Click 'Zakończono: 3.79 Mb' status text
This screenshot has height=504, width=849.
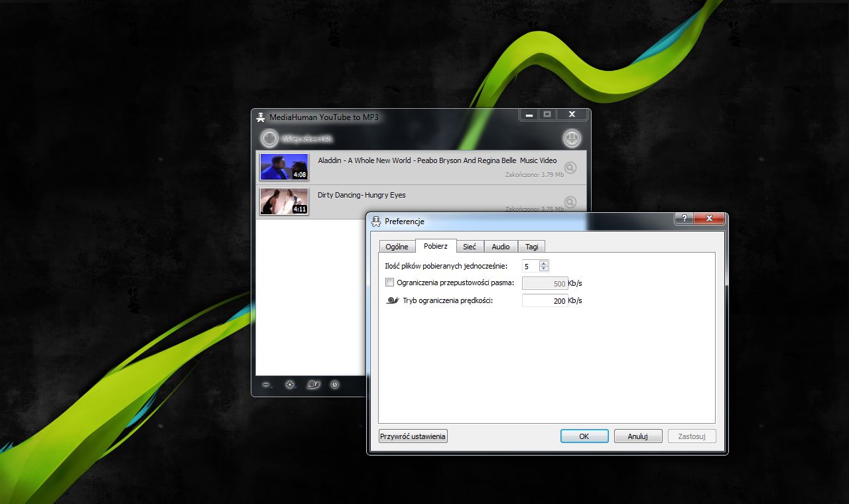(535, 175)
